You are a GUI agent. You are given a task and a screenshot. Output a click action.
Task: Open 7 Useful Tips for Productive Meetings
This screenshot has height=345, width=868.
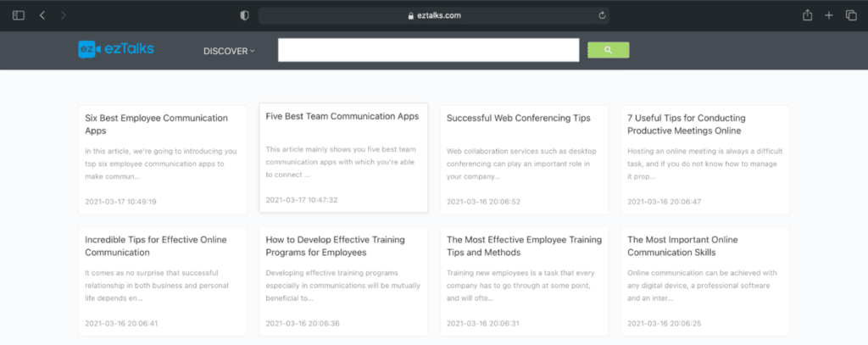coord(684,124)
